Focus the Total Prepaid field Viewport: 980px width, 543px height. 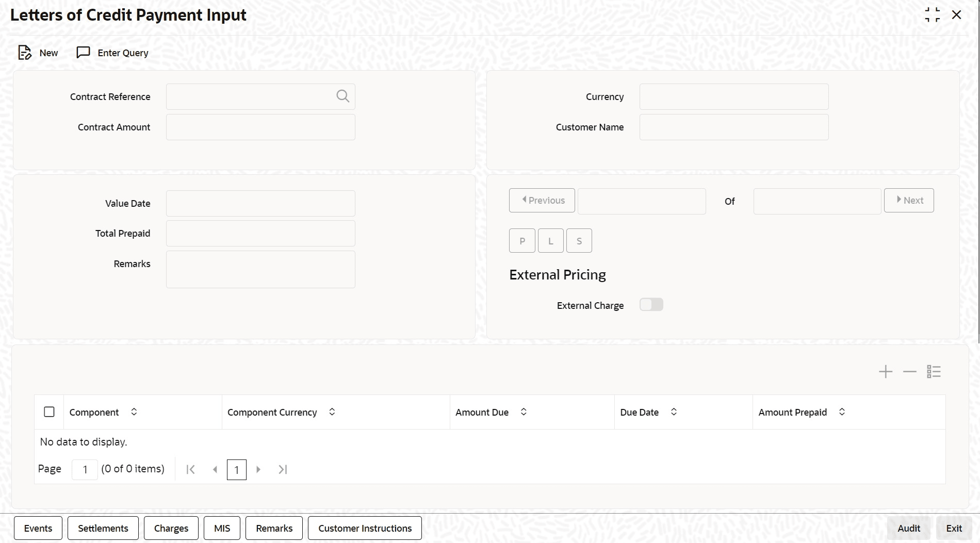[x=260, y=233]
